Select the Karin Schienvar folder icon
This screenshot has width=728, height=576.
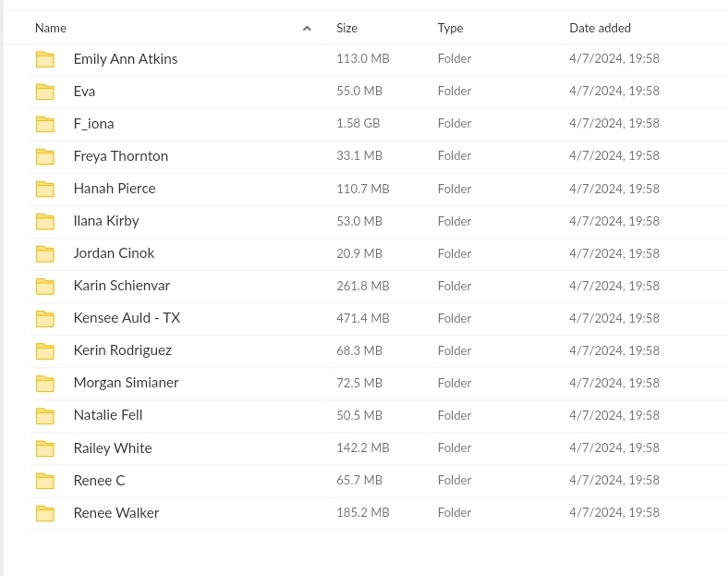pyautogui.click(x=45, y=286)
